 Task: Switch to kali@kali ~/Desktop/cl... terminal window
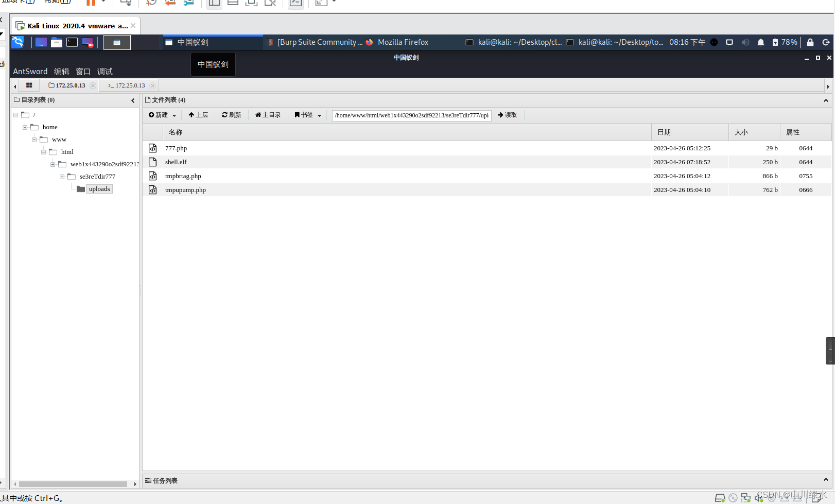coord(514,42)
